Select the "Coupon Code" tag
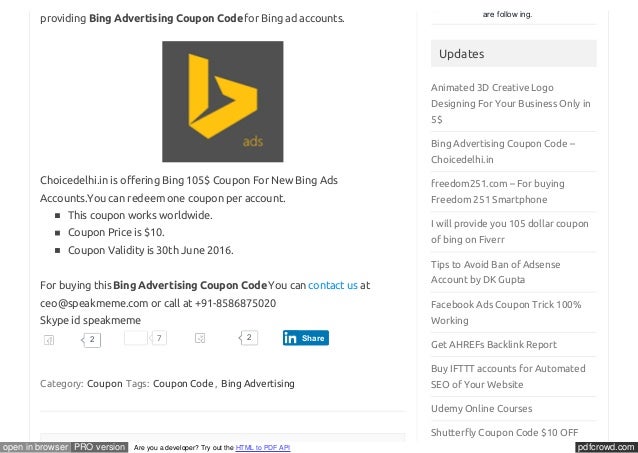This screenshot has height=453, width=638. coord(183,383)
